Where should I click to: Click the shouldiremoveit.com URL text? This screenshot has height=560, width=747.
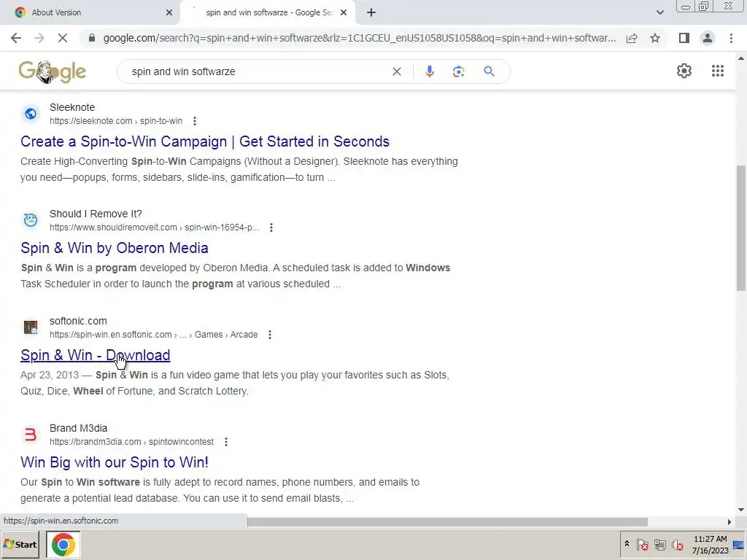point(155,227)
